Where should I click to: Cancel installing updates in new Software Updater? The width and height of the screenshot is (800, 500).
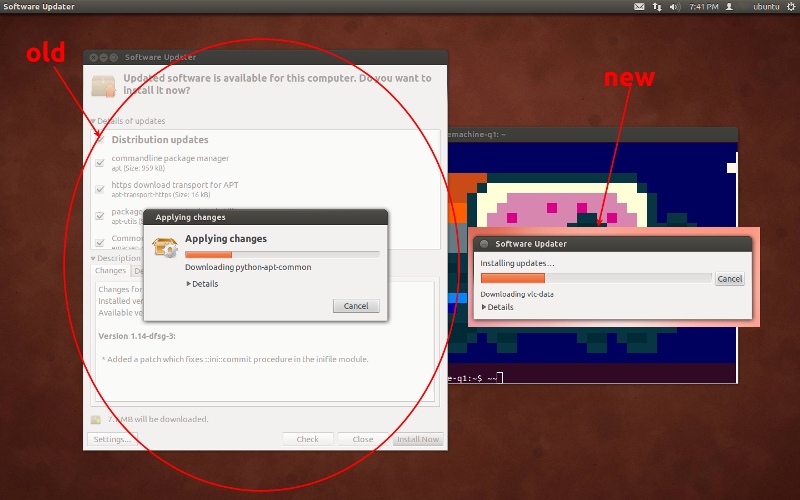730,279
